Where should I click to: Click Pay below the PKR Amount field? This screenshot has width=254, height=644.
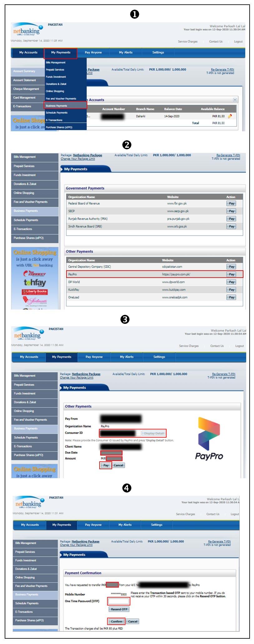pos(106,465)
